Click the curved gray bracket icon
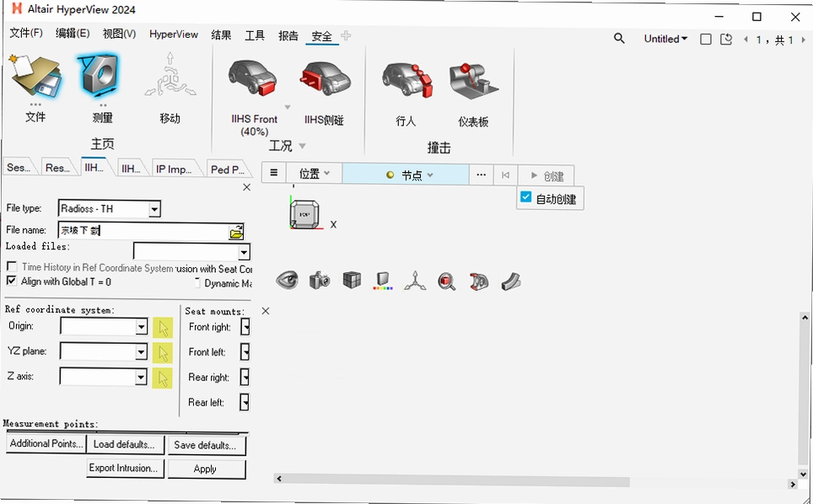 pos(511,281)
